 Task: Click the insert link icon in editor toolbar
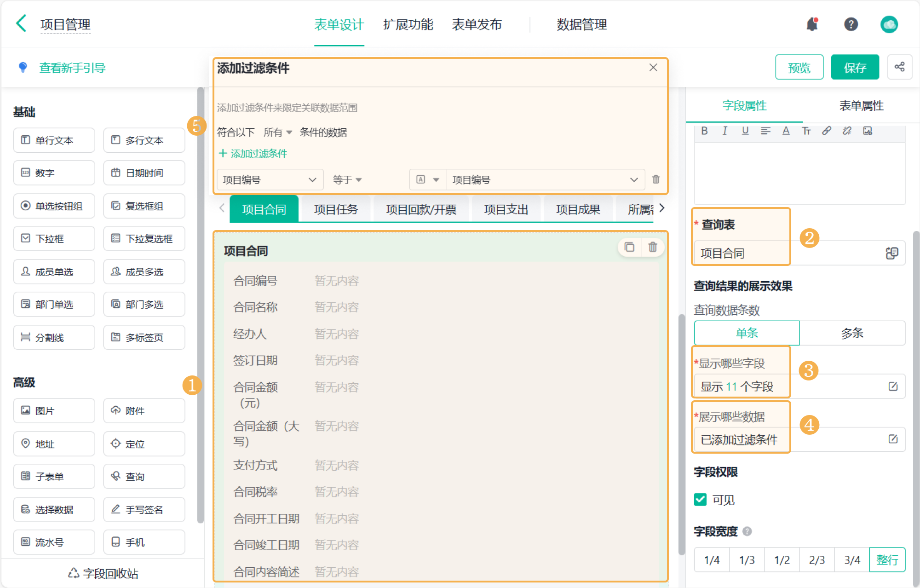(827, 131)
